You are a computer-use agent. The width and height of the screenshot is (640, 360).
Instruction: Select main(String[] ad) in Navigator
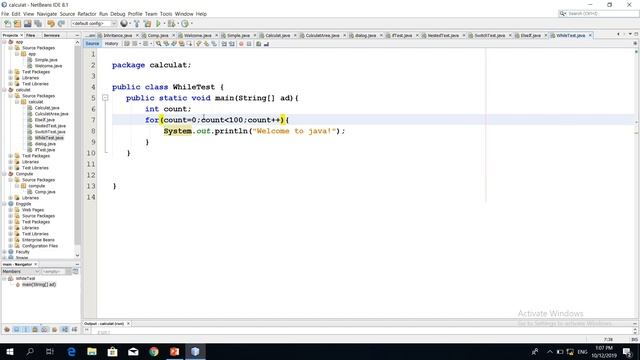[x=39, y=284]
